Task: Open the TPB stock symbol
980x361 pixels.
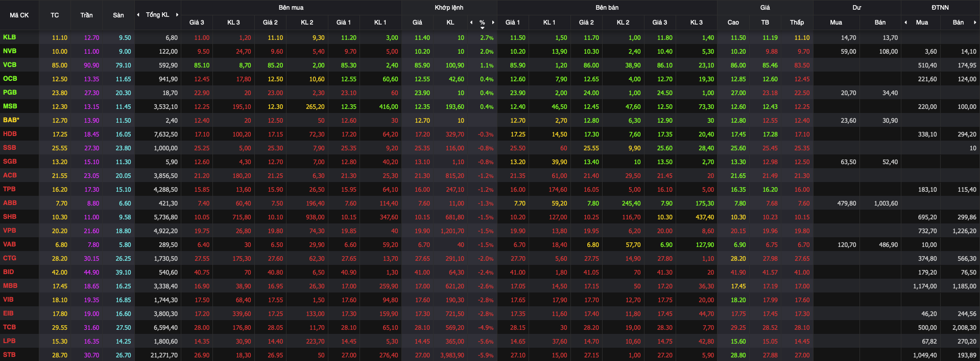Action: pyautogui.click(x=9, y=189)
